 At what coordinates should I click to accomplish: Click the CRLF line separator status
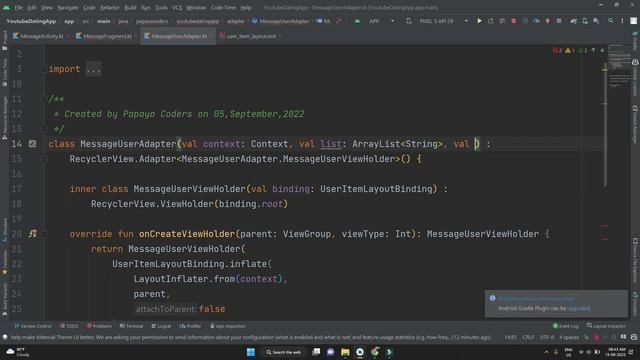tap(528, 337)
